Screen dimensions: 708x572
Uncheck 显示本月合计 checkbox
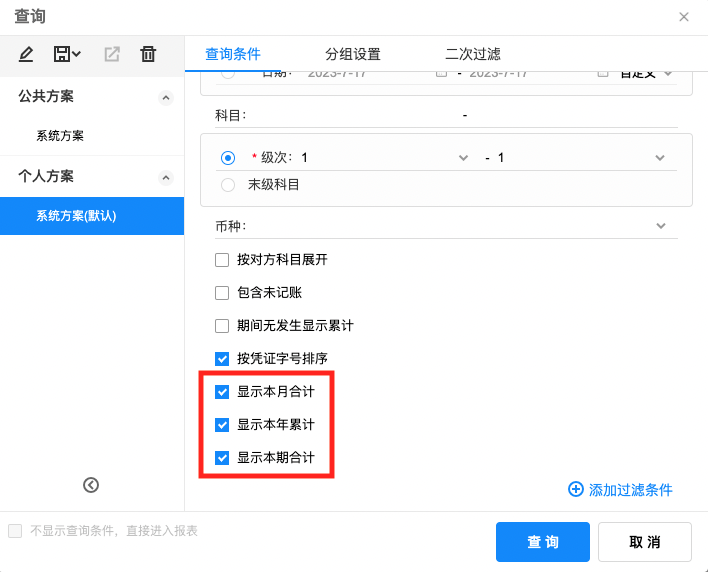coord(222,392)
